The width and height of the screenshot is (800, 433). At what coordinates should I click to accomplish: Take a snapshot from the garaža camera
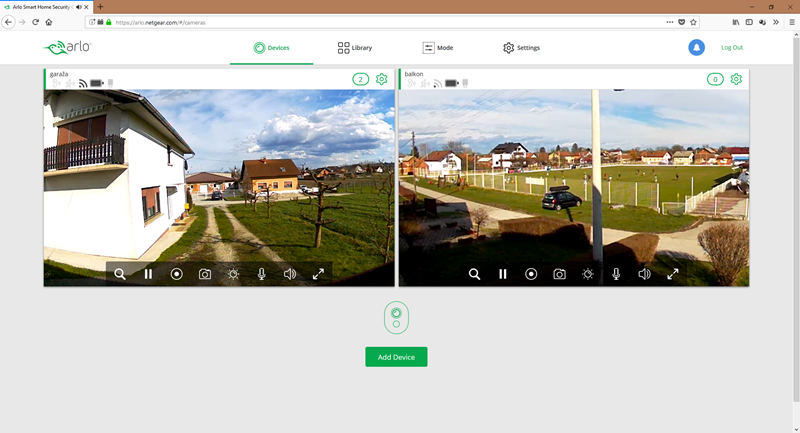click(205, 274)
